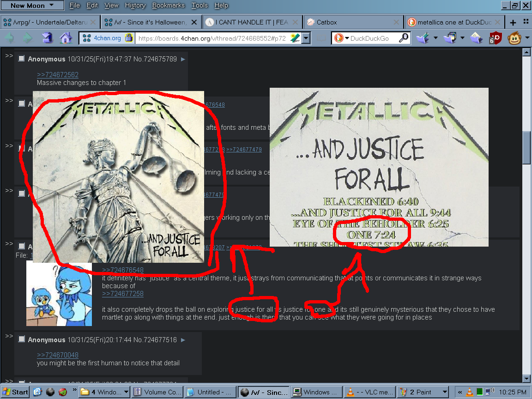This screenshot has width=532, height=399.
Task: Click the bookmark star pencil icon
Action: tap(295, 38)
